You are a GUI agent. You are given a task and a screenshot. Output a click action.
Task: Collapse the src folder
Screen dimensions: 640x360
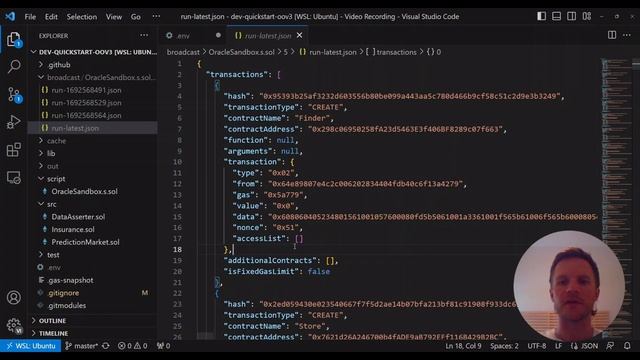pyautogui.click(x=94, y=204)
